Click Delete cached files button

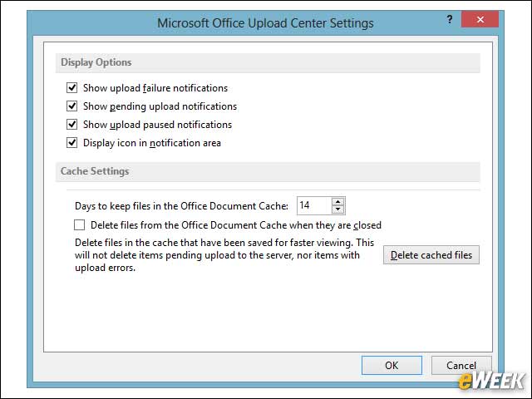[431, 255]
